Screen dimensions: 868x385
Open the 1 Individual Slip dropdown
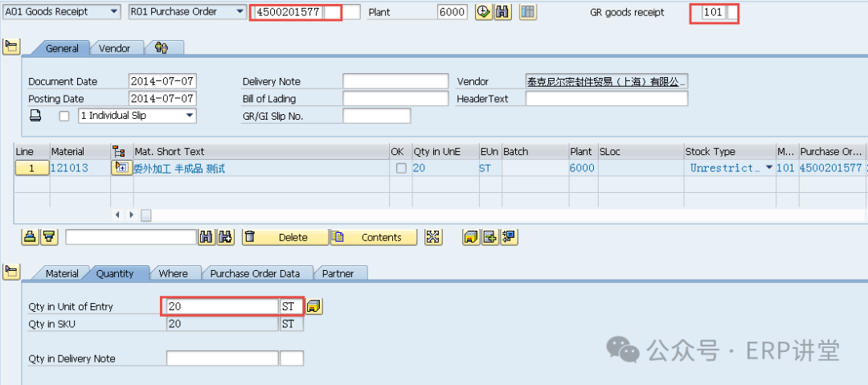click(x=190, y=116)
